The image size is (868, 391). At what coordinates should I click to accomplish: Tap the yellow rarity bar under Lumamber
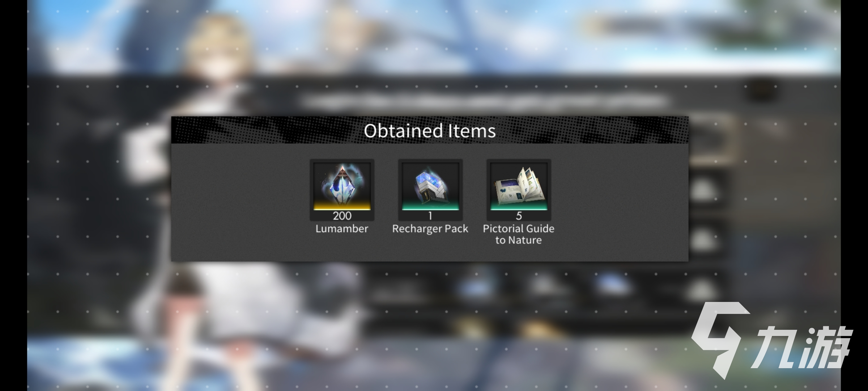(x=342, y=207)
